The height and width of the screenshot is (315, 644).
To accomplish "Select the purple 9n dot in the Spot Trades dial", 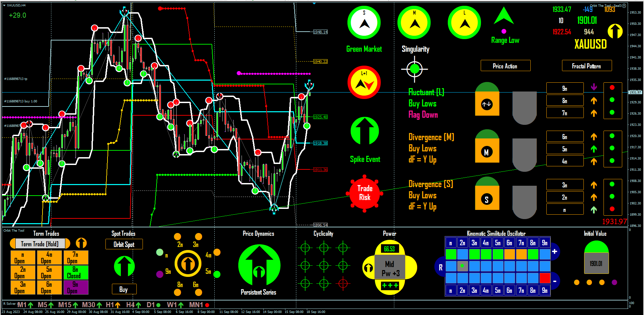I will click(160, 274).
